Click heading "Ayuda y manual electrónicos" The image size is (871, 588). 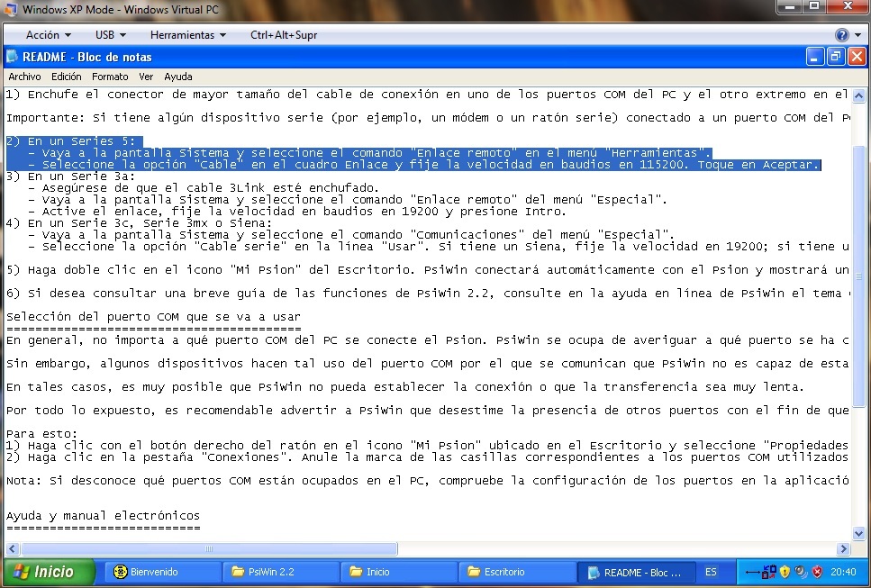(103, 515)
